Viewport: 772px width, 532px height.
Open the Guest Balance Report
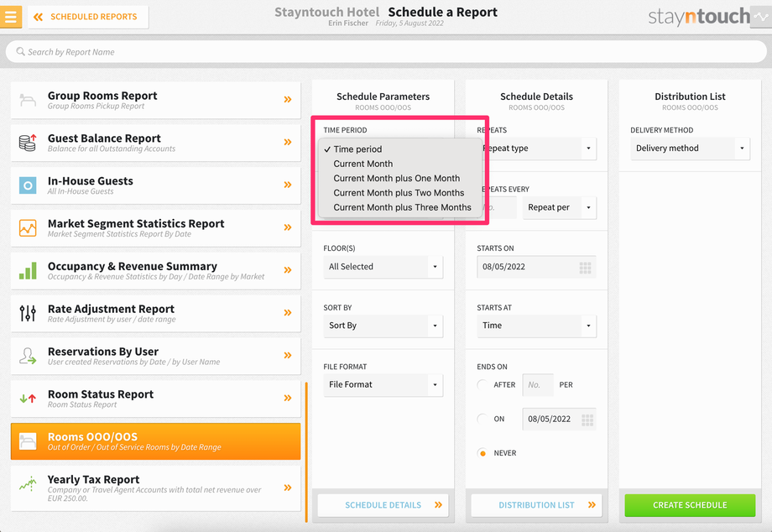pos(155,143)
